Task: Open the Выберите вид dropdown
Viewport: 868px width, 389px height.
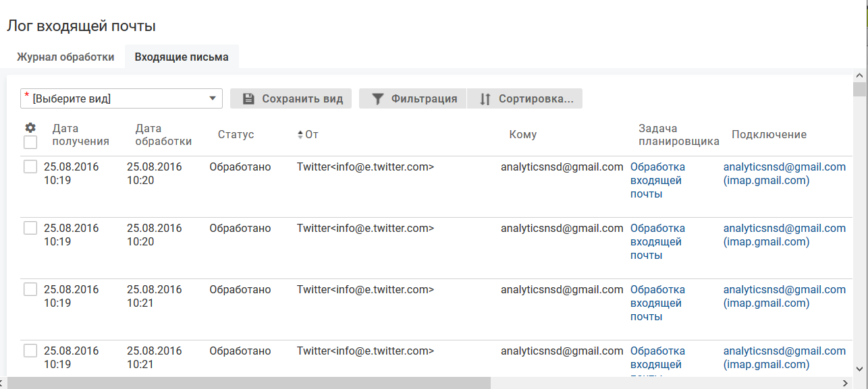Action: pyautogui.click(x=121, y=98)
